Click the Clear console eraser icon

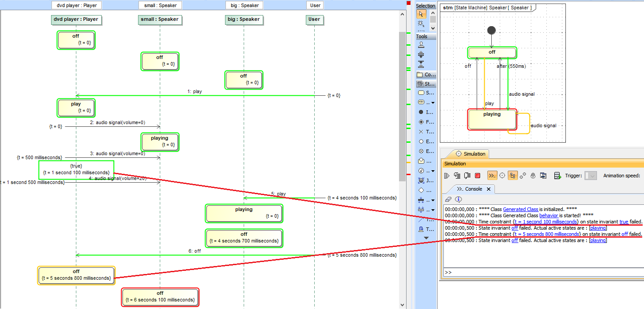[x=448, y=199]
